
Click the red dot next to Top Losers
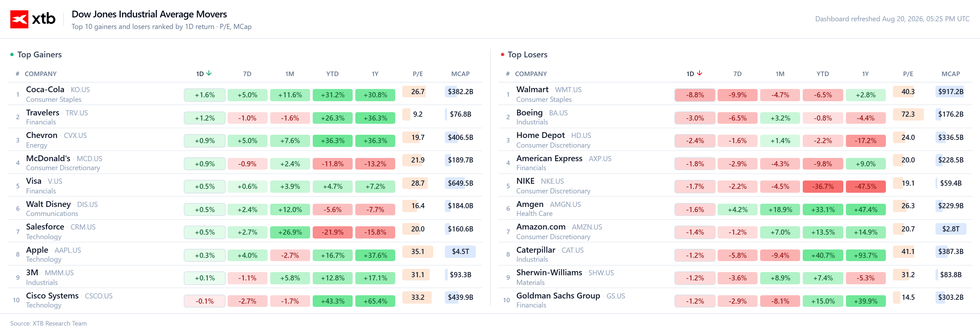tap(503, 54)
